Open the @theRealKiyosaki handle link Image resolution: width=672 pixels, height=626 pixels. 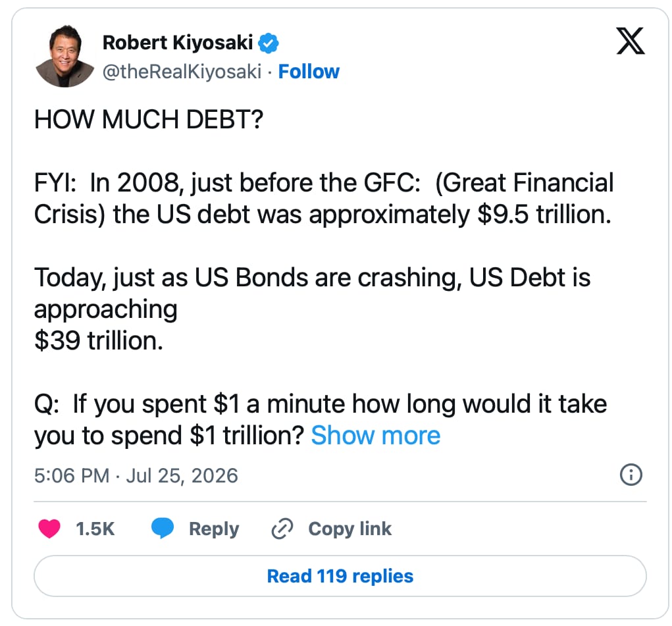[x=182, y=72]
